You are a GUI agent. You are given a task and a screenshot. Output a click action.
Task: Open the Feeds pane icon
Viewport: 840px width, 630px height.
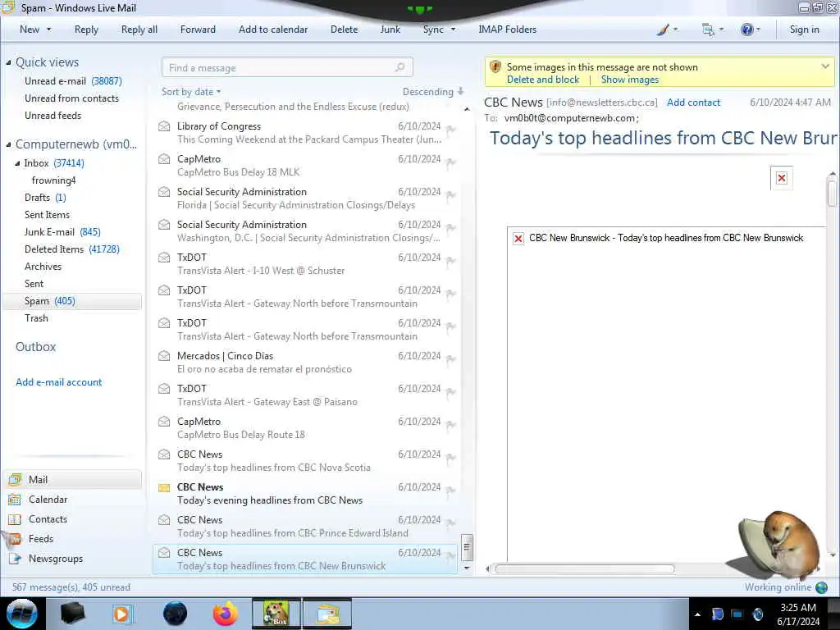[x=15, y=539]
